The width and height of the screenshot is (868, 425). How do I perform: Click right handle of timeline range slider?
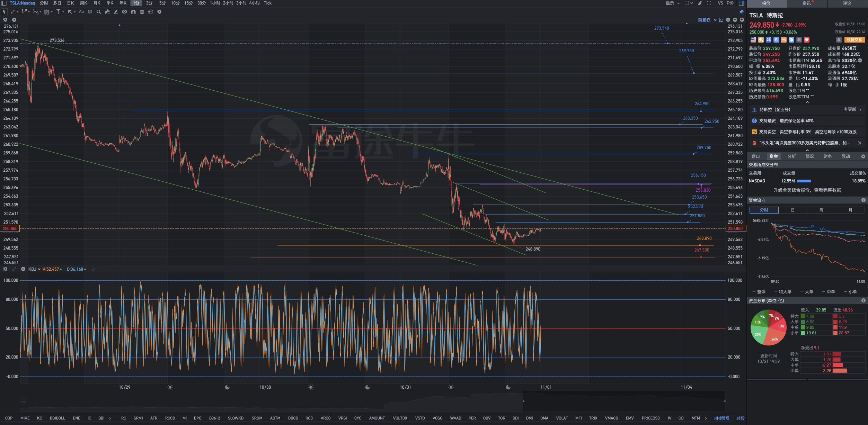point(725,401)
